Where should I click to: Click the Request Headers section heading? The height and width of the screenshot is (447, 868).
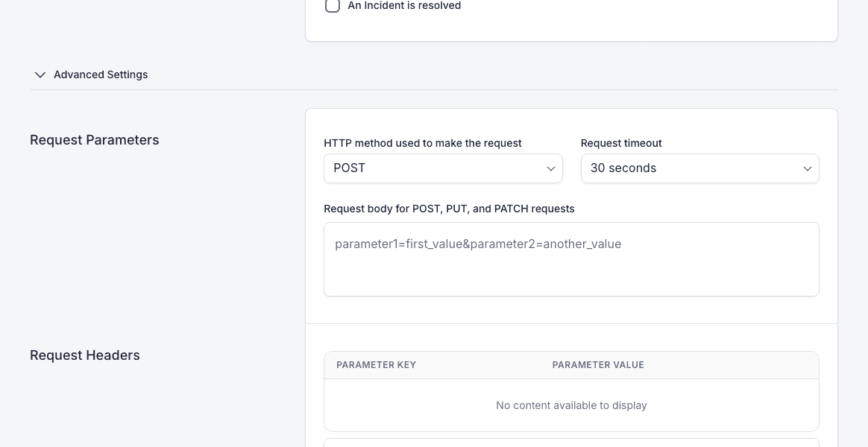pos(85,355)
